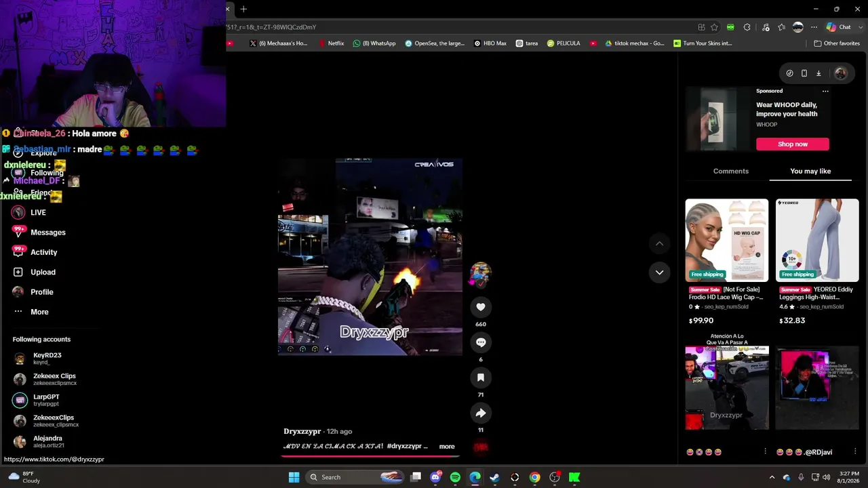Viewport: 868px width, 488px height.
Task: Click the Edge browser profile picture
Action: (x=798, y=27)
